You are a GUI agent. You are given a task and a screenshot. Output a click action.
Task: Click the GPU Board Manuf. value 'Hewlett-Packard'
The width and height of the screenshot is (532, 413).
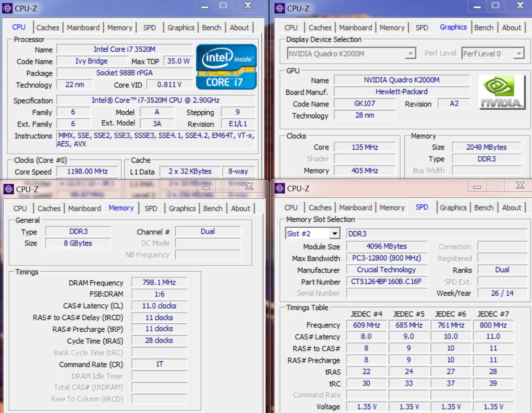coord(402,92)
